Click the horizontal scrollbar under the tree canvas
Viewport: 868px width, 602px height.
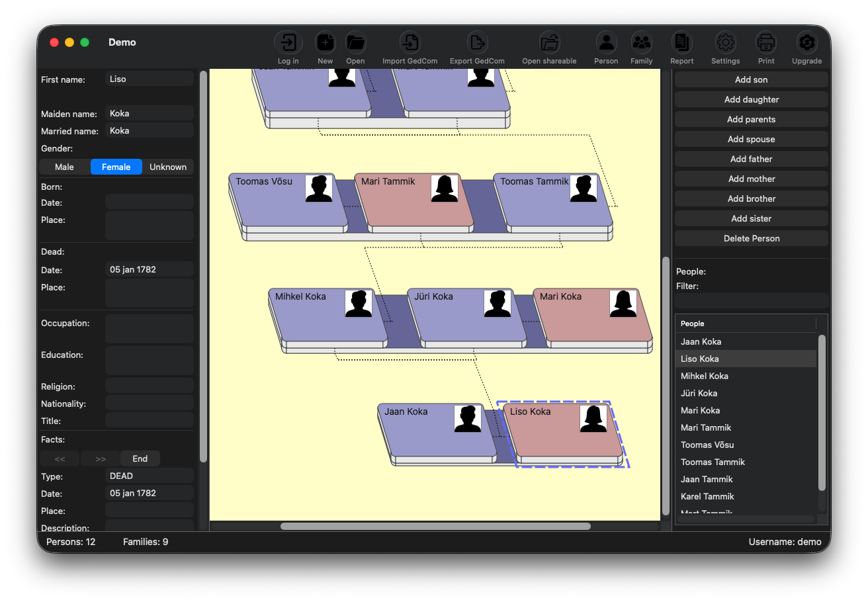pyautogui.click(x=435, y=527)
